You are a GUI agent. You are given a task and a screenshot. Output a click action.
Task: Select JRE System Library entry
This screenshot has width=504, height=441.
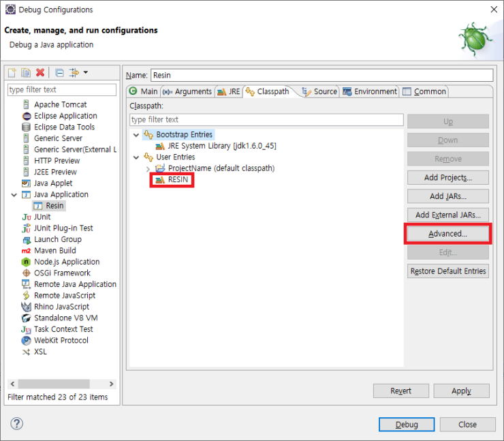[222, 146]
